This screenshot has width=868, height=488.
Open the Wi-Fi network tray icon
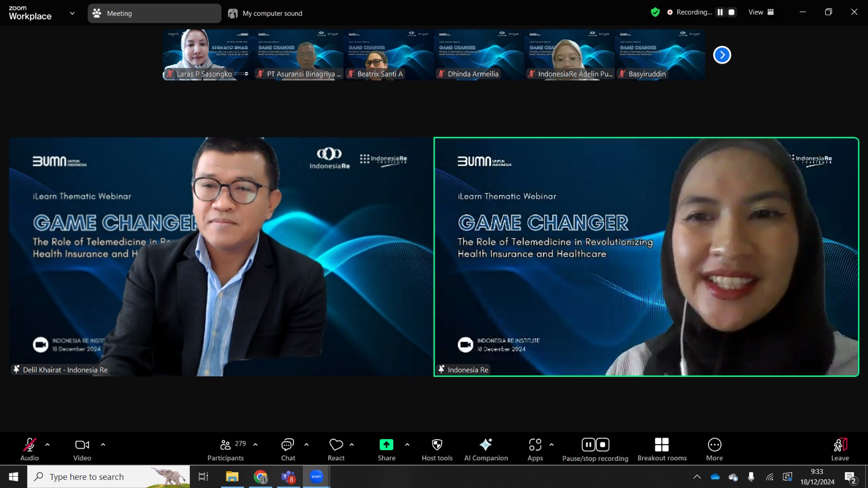click(769, 477)
